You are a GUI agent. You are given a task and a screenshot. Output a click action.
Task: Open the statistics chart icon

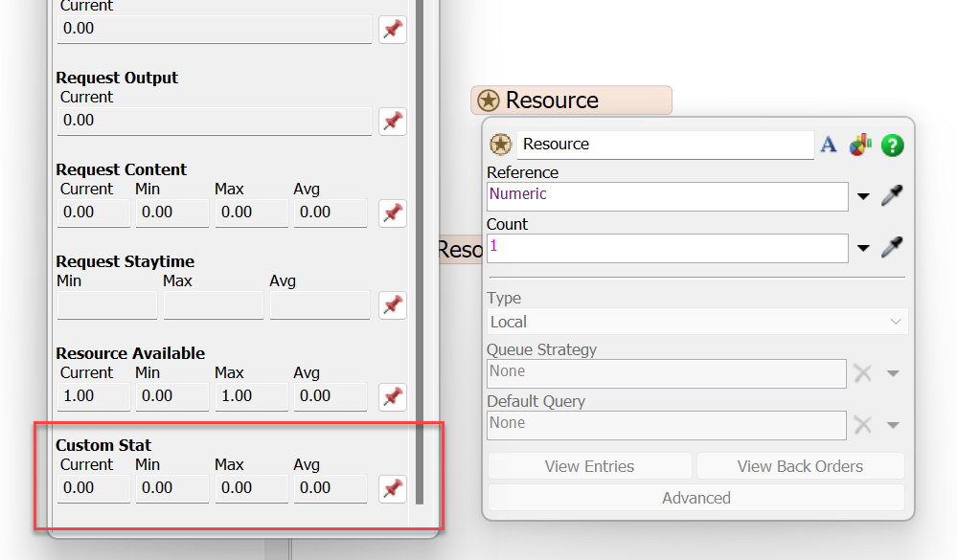tap(860, 145)
